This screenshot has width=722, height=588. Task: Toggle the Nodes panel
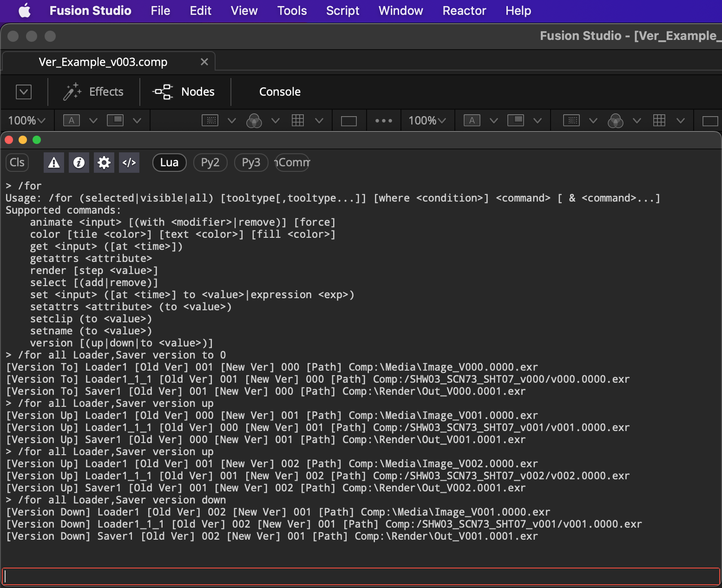tap(184, 91)
